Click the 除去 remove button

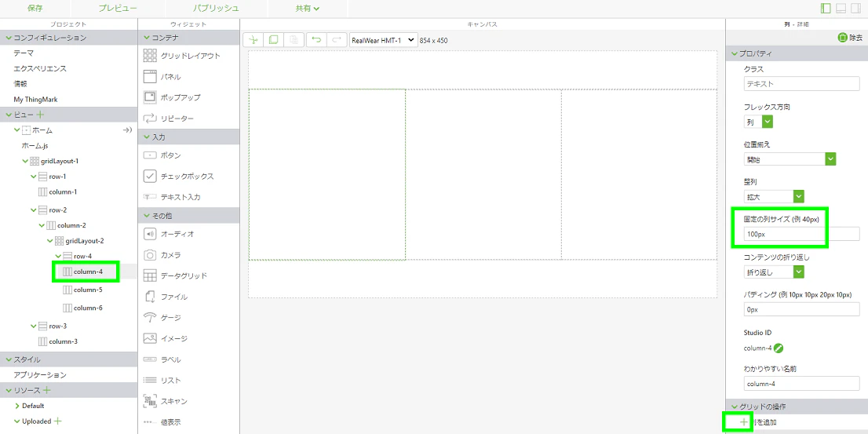(850, 38)
